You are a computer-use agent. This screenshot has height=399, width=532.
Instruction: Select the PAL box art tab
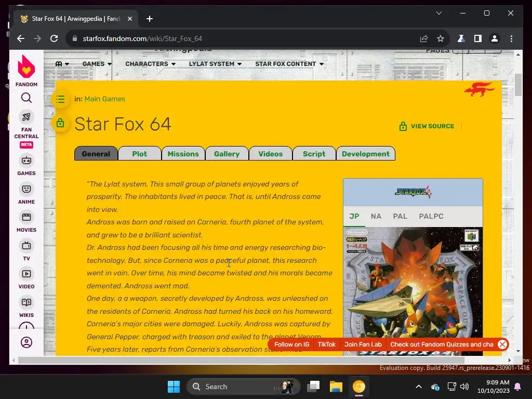click(x=400, y=216)
